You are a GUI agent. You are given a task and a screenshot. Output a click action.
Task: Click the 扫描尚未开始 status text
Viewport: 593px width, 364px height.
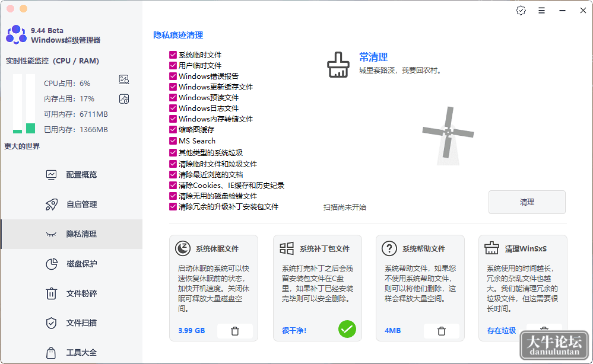[344, 207]
